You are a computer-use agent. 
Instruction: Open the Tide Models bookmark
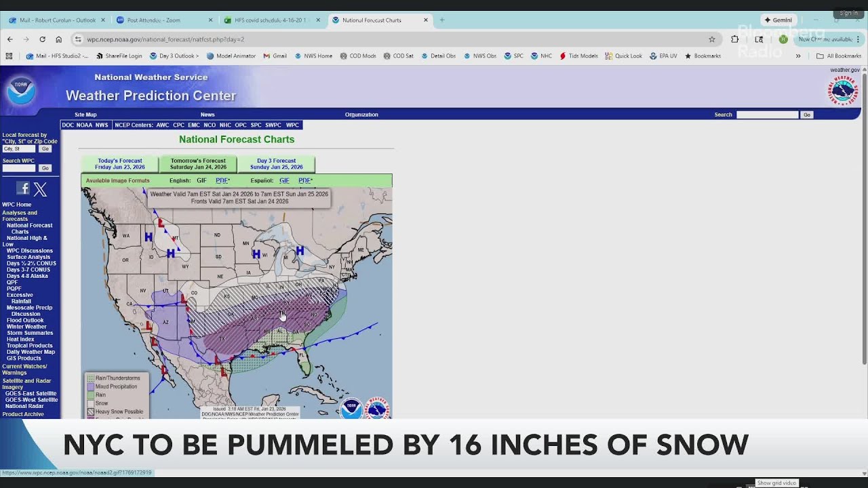point(578,56)
